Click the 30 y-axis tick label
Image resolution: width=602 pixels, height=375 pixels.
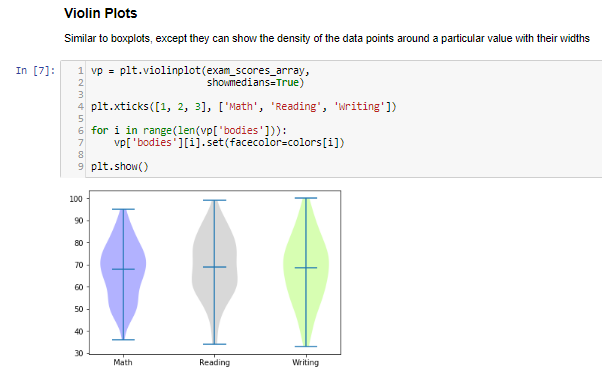(x=78, y=354)
